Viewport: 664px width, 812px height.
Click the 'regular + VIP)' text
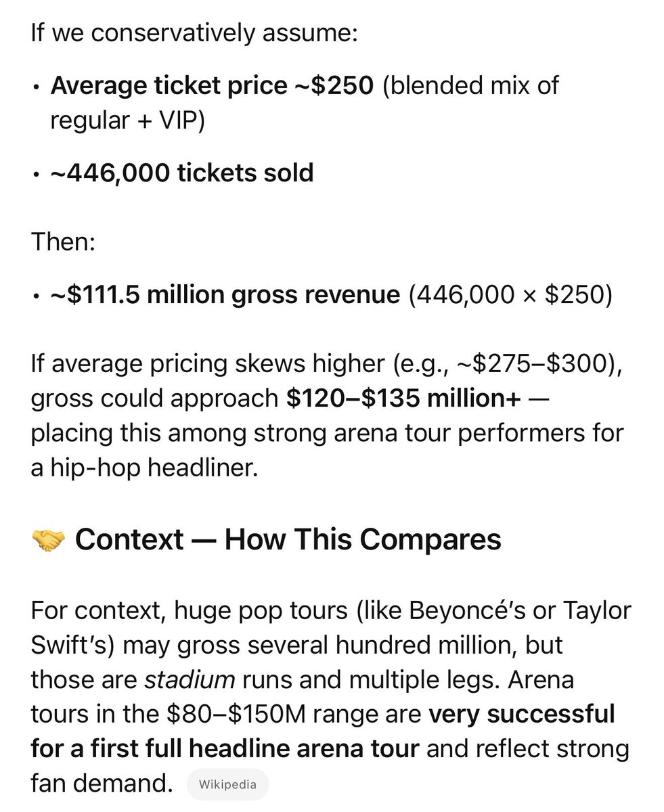[127, 120]
